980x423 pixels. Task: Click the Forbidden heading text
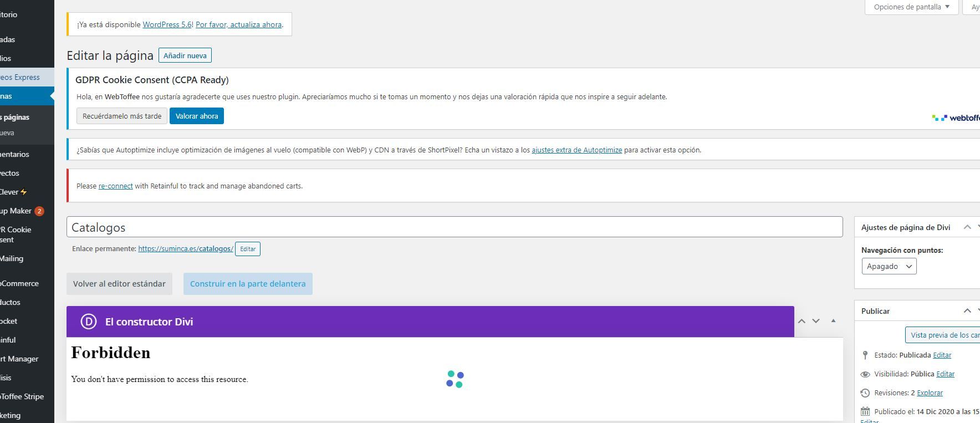pyautogui.click(x=111, y=353)
